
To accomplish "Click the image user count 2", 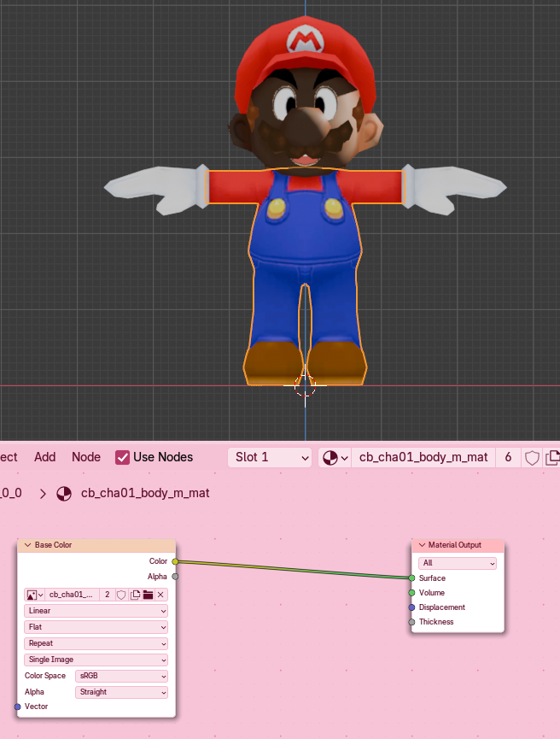I will 108,595.
